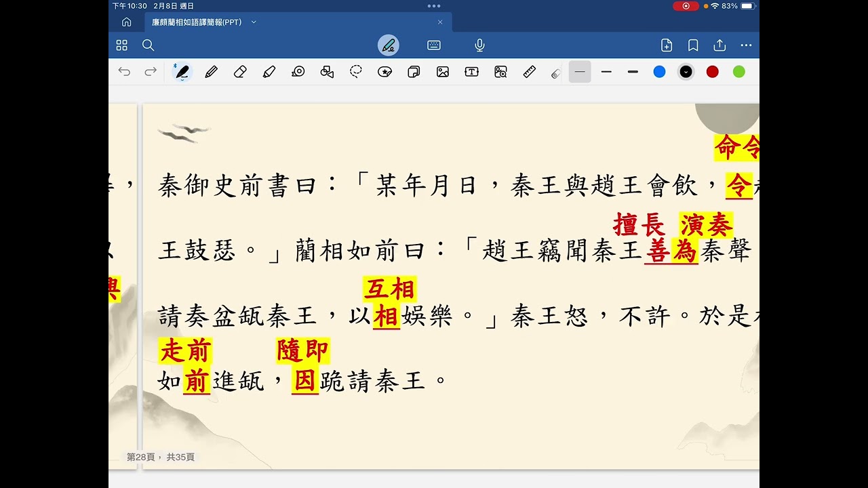The image size is (868, 488).
Task: Select the handwriting pen mode button
Action: click(389, 45)
